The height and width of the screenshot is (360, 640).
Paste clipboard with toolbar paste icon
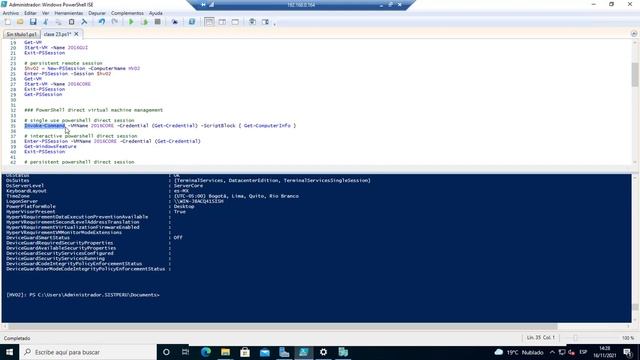click(x=71, y=22)
